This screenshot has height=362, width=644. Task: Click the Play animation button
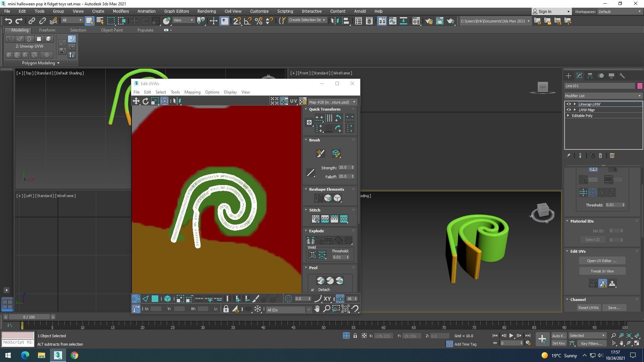(511, 336)
